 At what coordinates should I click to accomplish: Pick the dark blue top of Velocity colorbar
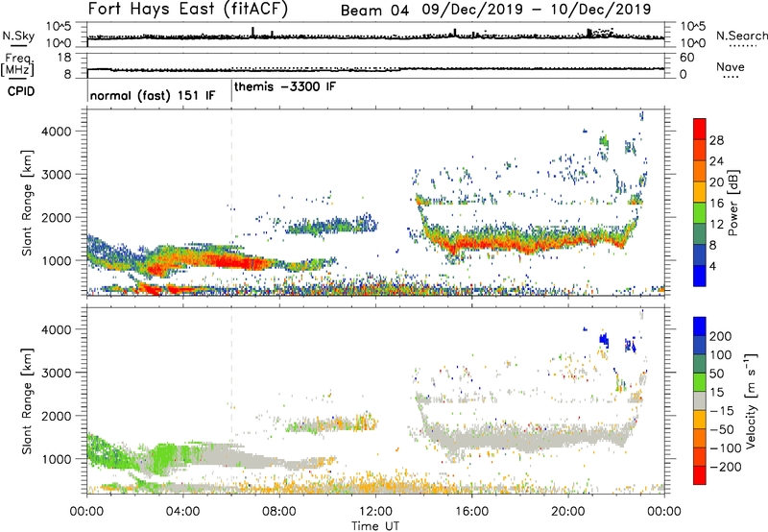coord(700,326)
